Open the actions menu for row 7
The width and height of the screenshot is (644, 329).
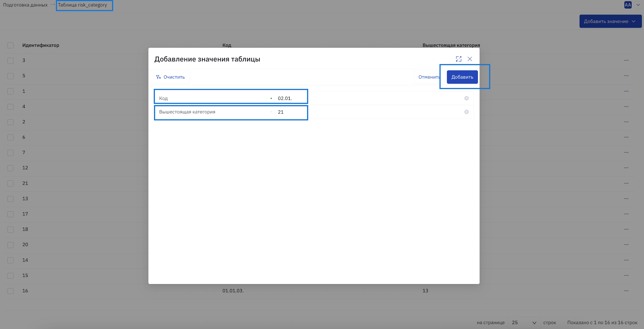pos(626,152)
